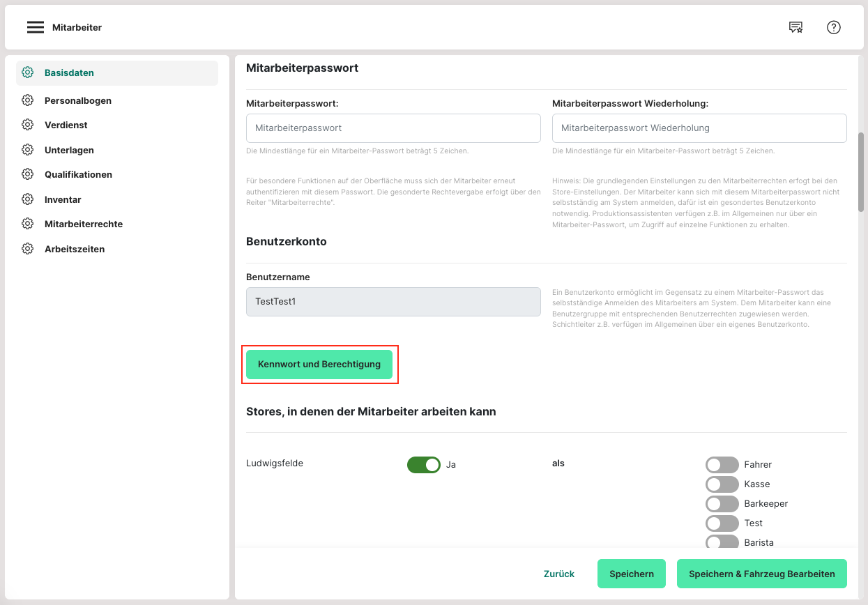Open the hamburger navigation menu
The width and height of the screenshot is (868, 605).
point(36,27)
